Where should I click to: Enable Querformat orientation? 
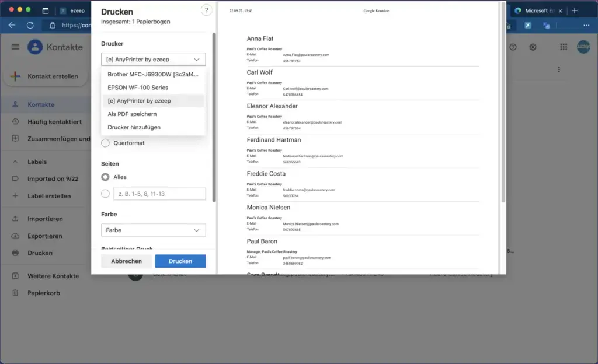pyautogui.click(x=105, y=143)
